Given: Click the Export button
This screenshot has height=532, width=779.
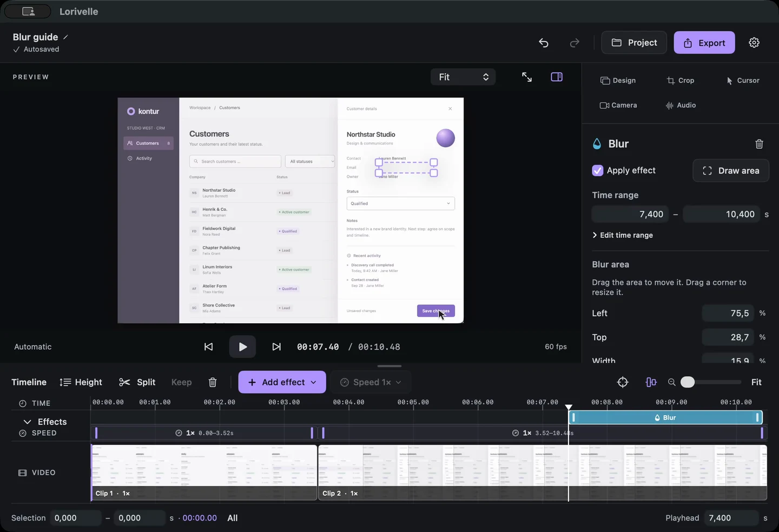Looking at the screenshot, I should pyautogui.click(x=704, y=43).
